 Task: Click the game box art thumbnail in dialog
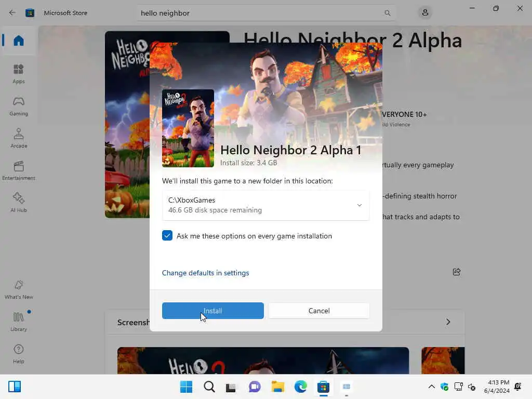(x=188, y=128)
